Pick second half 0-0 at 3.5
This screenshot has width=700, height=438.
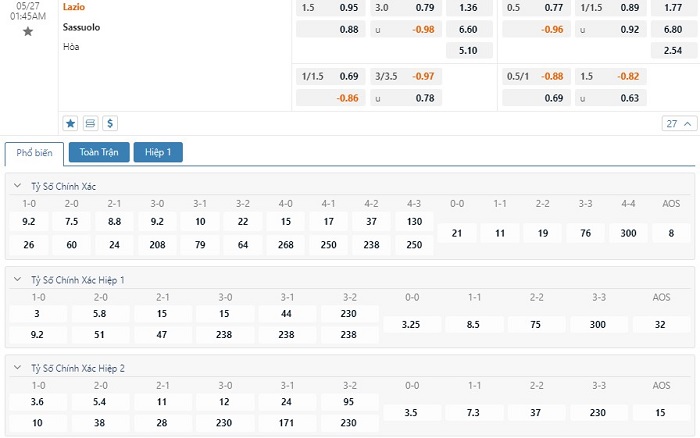point(412,413)
